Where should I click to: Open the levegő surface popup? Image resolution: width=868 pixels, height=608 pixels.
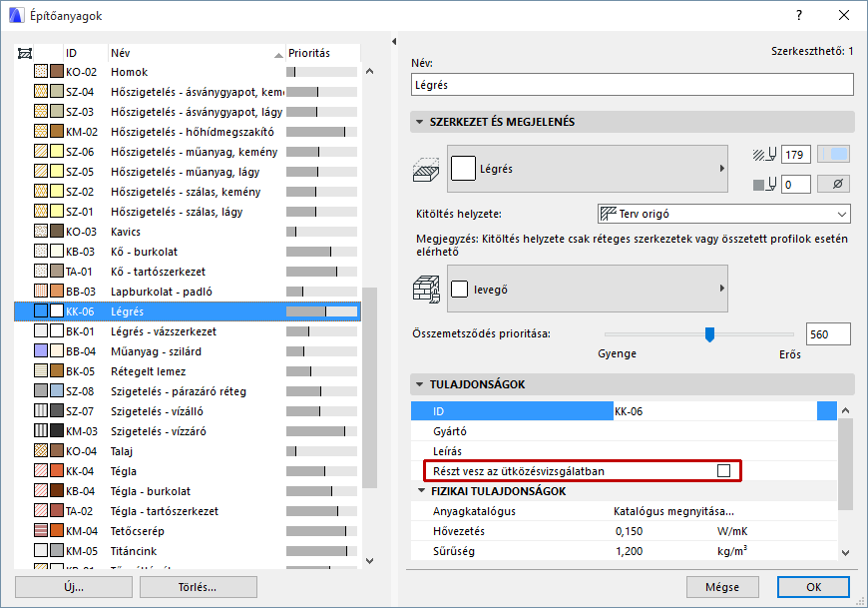pos(587,288)
